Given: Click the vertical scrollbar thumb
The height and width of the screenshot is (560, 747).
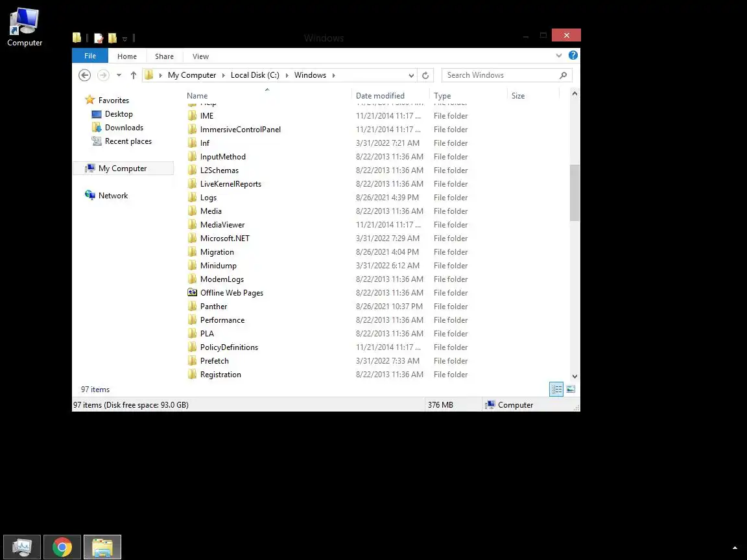Looking at the screenshot, I should point(575,193).
